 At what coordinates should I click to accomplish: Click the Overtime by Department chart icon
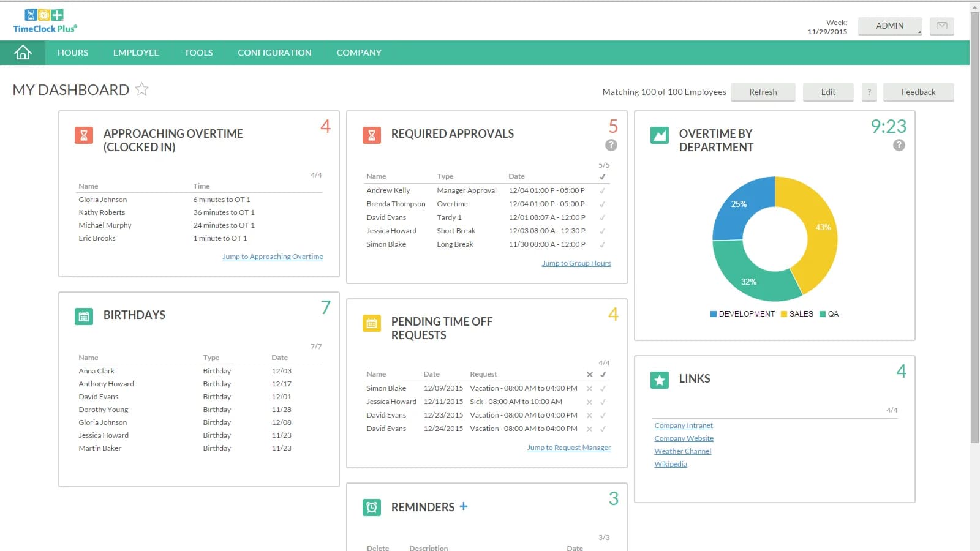point(660,135)
